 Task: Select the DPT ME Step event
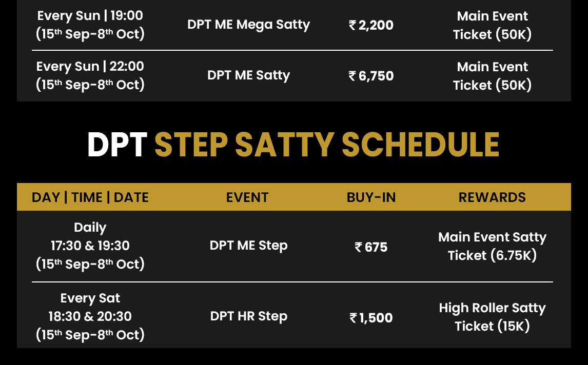pyautogui.click(x=249, y=246)
